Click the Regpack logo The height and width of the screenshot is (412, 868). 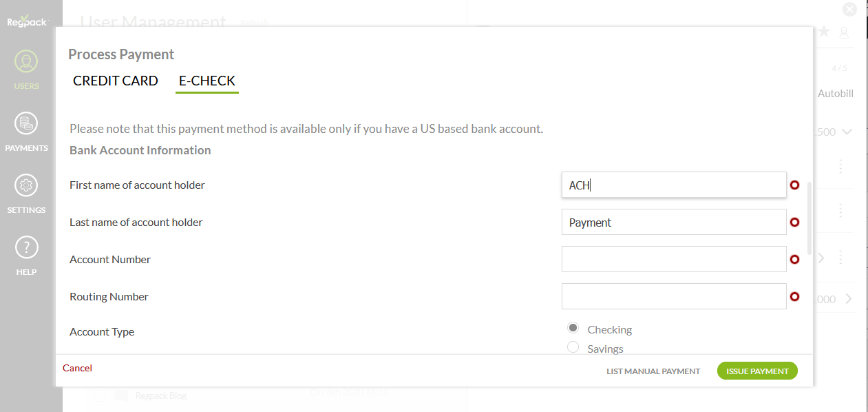coord(27,20)
